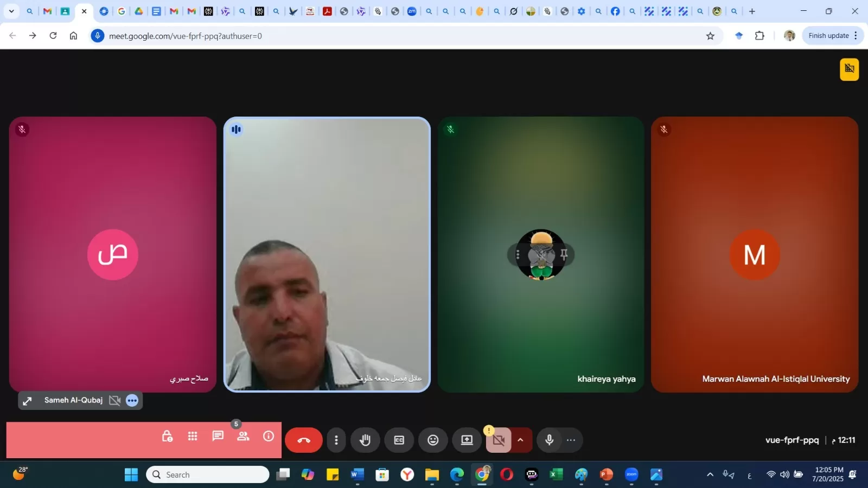Viewport: 868px width, 488px height.
Task: Turn on closed captions
Action: (x=399, y=440)
